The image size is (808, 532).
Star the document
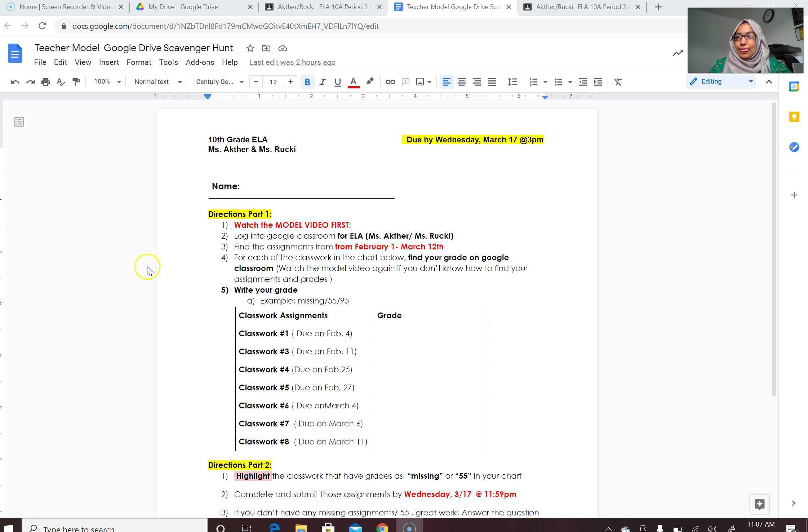(x=250, y=48)
